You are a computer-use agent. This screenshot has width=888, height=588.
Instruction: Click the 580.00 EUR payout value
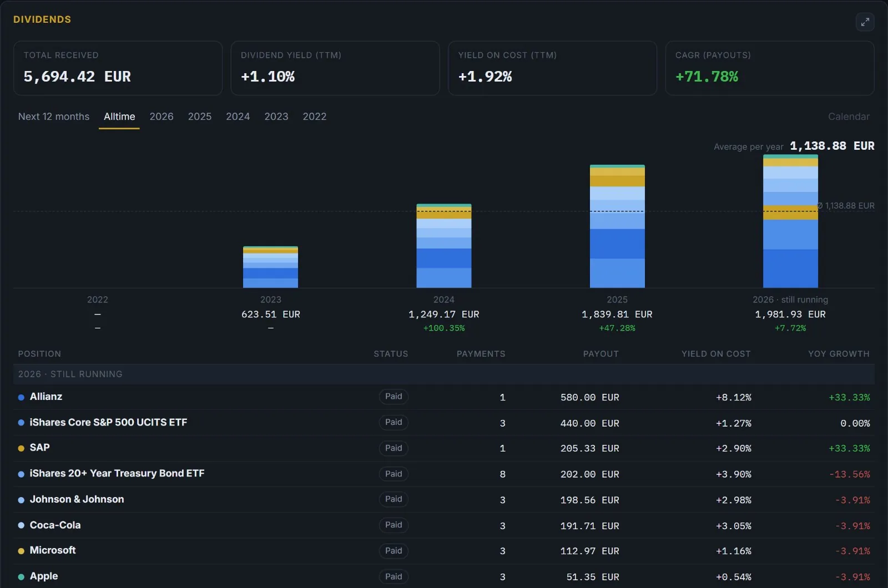click(589, 398)
